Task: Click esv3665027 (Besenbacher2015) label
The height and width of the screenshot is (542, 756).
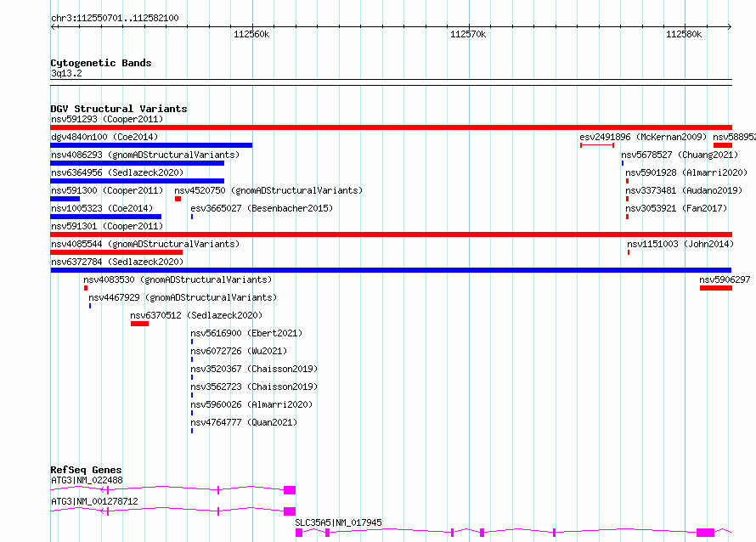Action: coord(262,208)
